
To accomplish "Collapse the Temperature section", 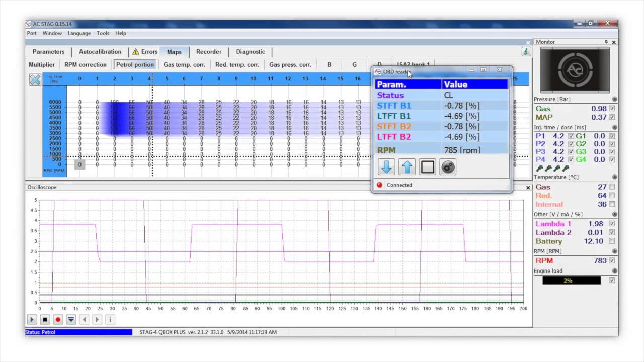I will [x=614, y=177].
